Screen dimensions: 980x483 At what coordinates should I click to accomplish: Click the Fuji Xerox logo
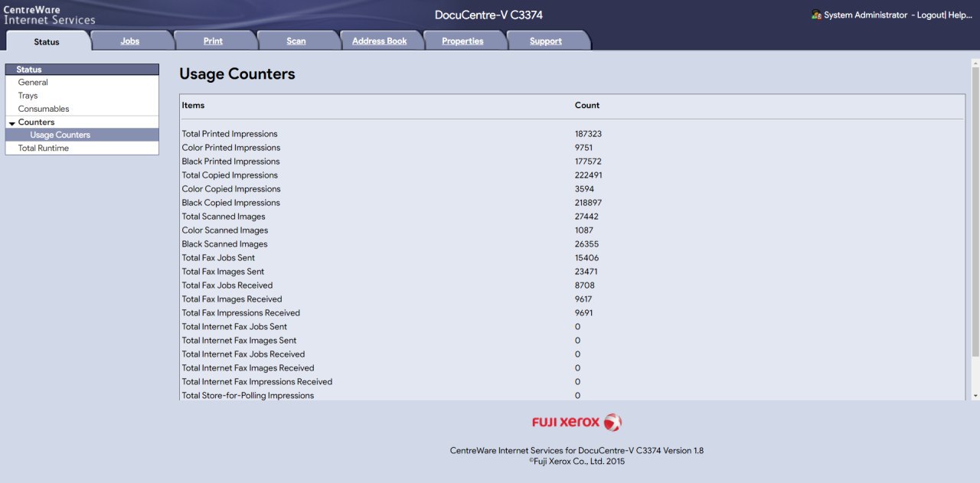coord(577,423)
